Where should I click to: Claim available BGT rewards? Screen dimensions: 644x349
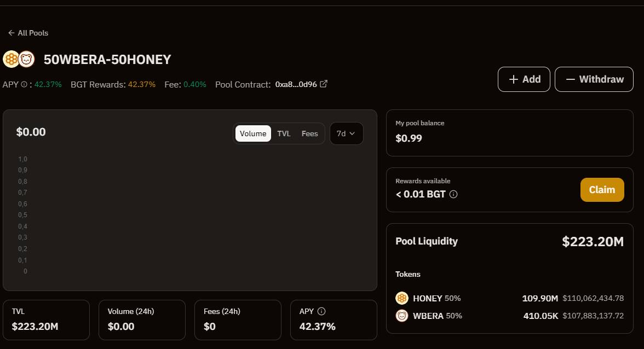click(x=602, y=190)
